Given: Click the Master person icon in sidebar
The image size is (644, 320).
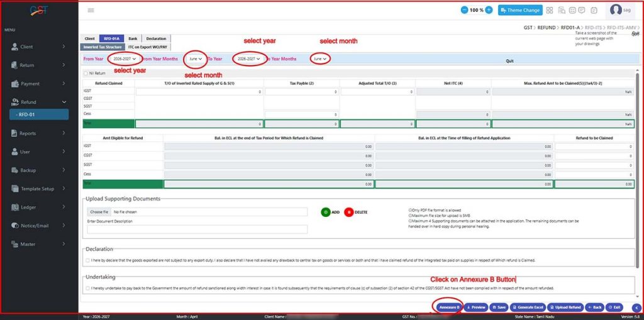Looking at the screenshot, I should click(x=15, y=244).
